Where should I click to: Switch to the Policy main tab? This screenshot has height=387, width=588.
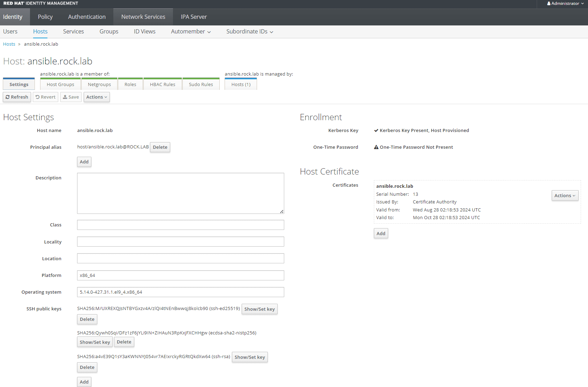pos(45,17)
